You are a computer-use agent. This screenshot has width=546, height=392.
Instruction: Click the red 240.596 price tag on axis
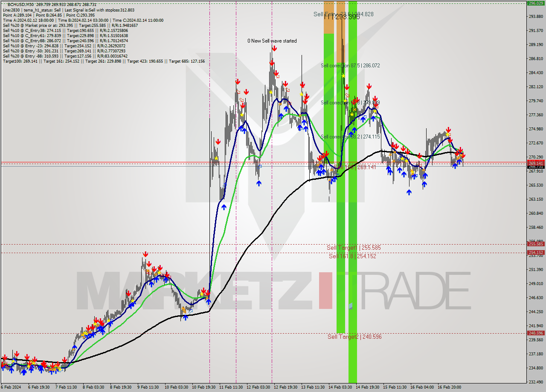tap(536, 333)
